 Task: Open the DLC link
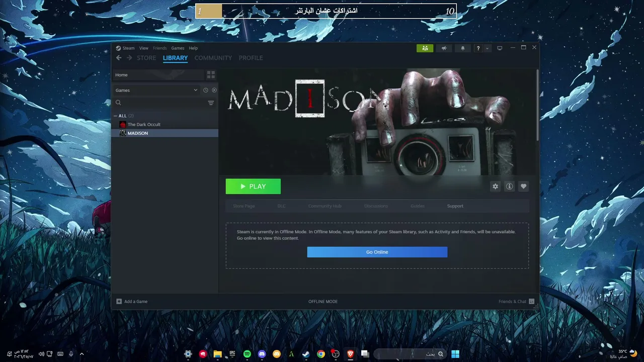pos(281,206)
